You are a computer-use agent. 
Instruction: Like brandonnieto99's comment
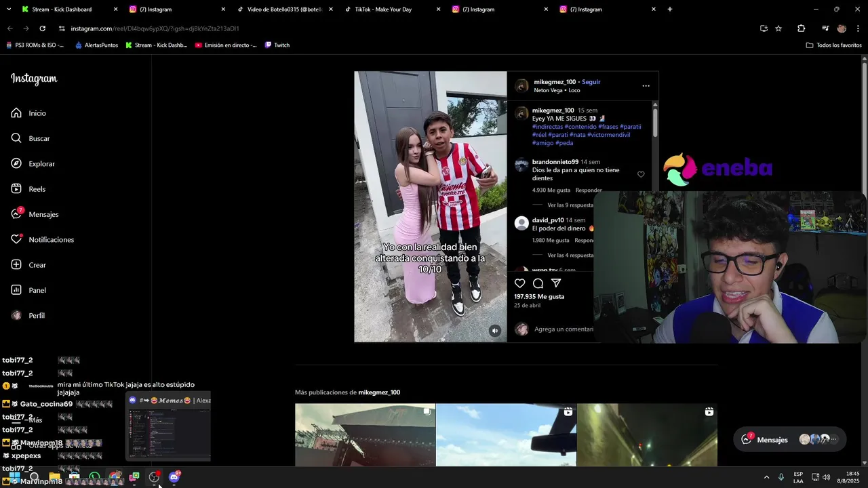641,174
